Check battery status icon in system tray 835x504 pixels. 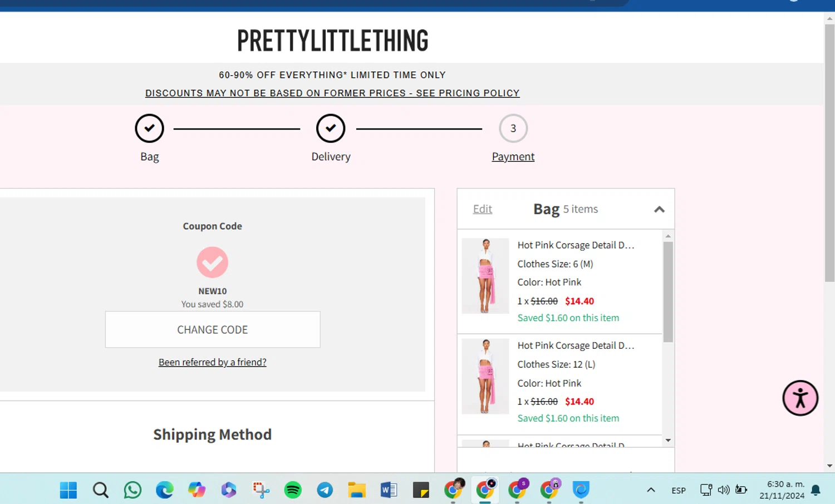(741, 490)
